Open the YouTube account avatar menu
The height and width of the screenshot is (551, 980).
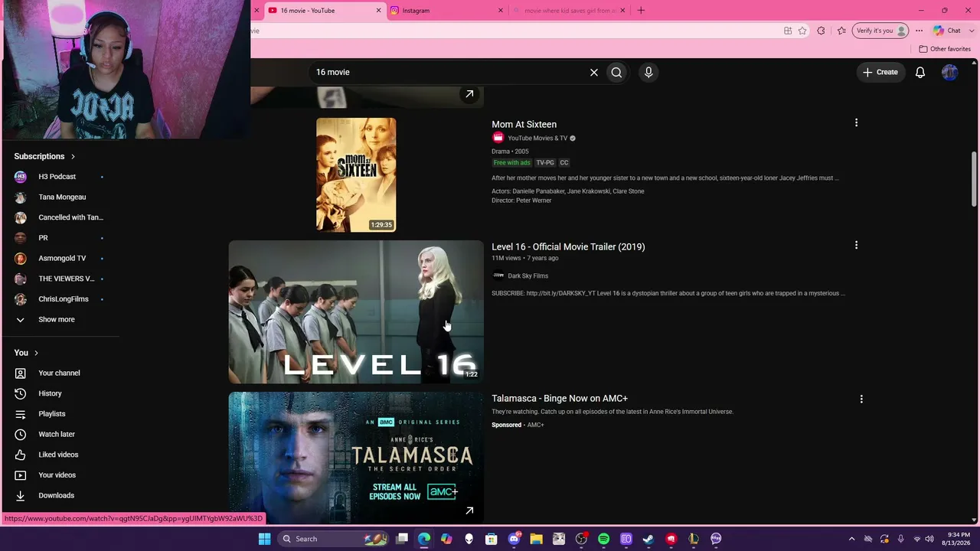click(949, 72)
